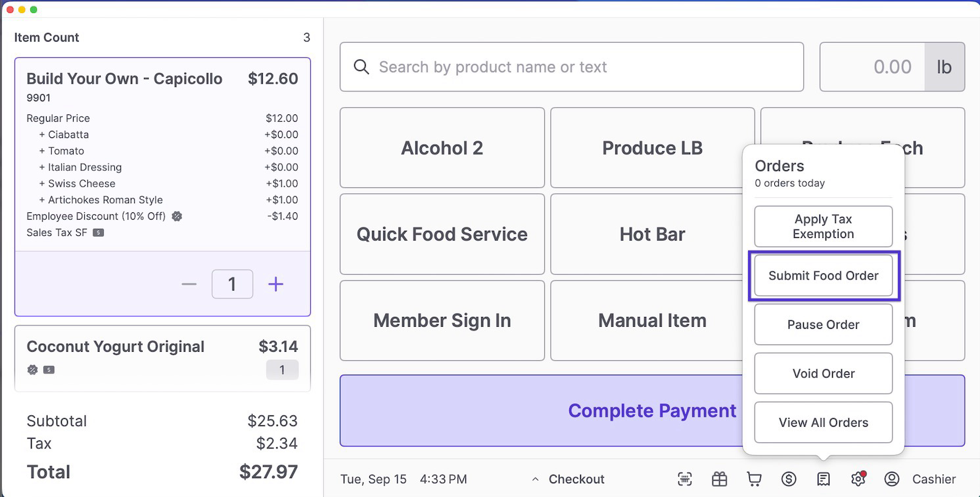Click the Capicollo quantity field
Image resolution: width=980 pixels, height=497 pixels.
tap(232, 284)
